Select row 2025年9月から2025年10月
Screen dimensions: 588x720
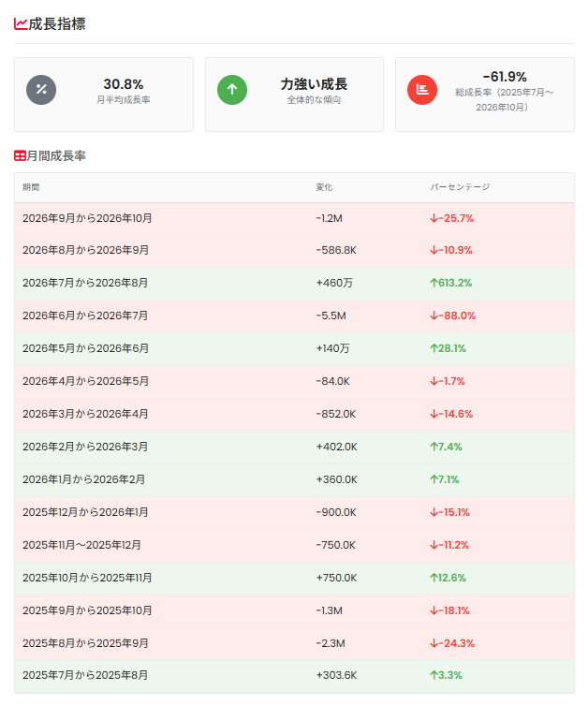(x=294, y=611)
